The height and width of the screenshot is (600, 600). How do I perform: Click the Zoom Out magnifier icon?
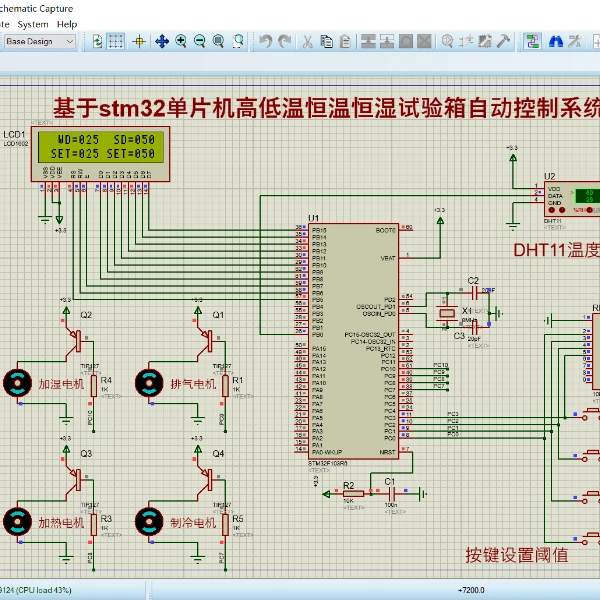[x=199, y=41]
